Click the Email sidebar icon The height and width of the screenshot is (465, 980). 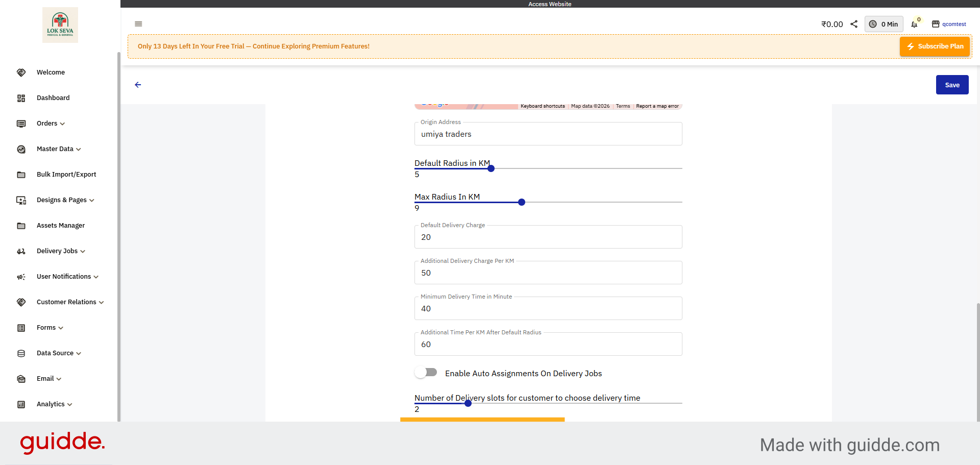(x=21, y=379)
